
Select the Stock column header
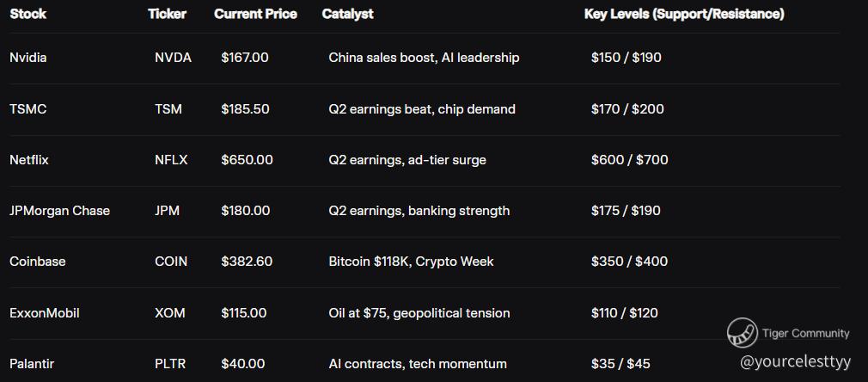tap(28, 14)
